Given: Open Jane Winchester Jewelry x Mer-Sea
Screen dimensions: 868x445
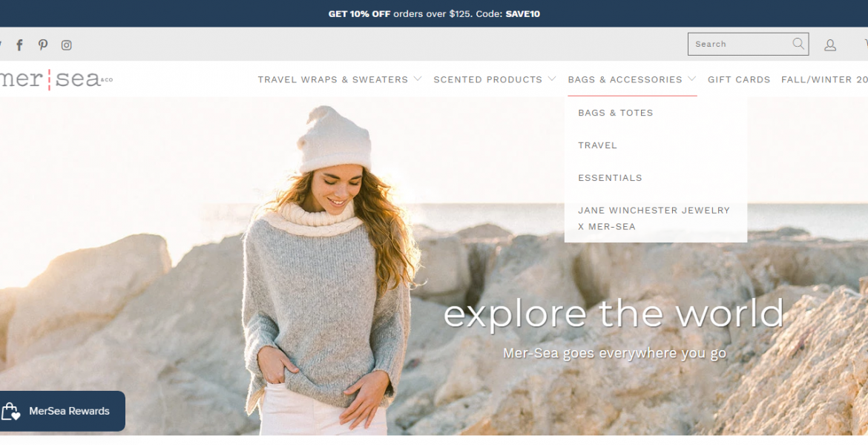Looking at the screenshot, I should [x=654, y=218].
